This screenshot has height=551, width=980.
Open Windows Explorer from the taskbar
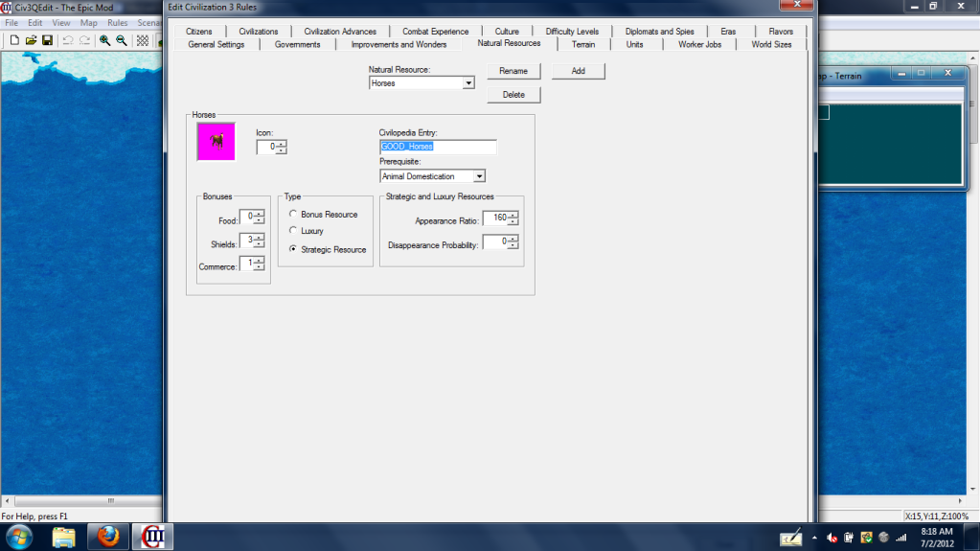[x=64, y=538]
